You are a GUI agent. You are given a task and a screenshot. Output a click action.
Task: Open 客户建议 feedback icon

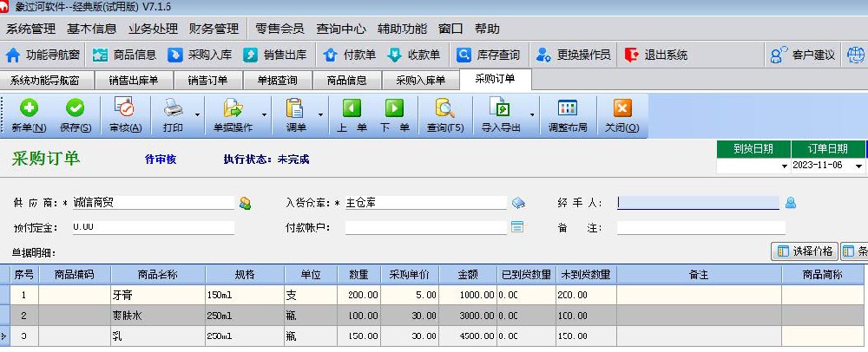point(779,55)
